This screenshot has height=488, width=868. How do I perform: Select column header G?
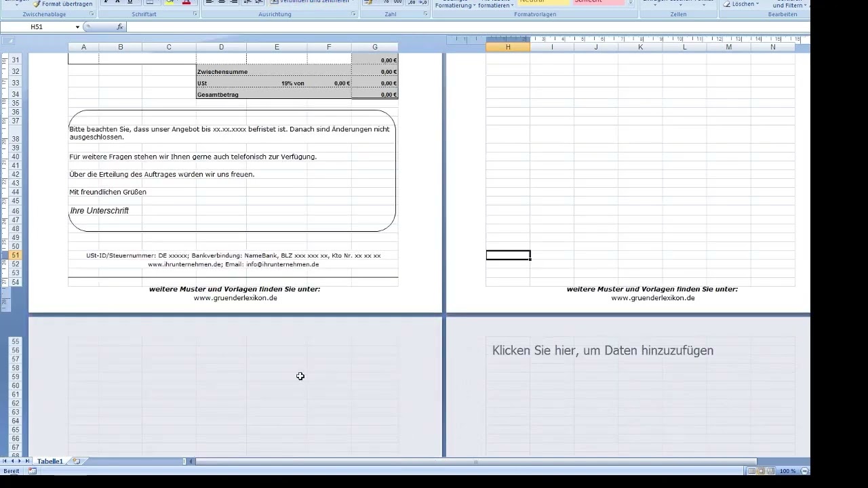pos(375,47)
